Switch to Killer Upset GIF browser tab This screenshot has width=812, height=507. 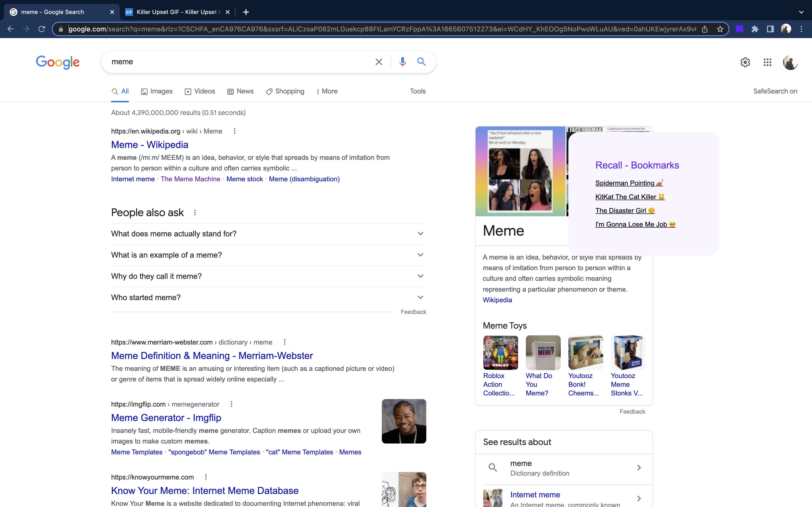point(176,12)
